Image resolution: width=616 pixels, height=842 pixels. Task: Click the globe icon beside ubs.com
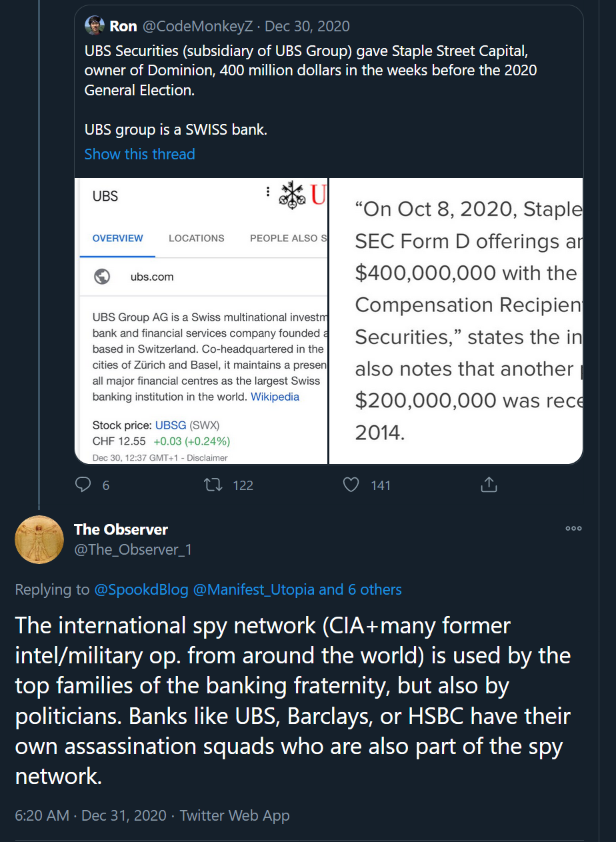click(x=102, y=277)
